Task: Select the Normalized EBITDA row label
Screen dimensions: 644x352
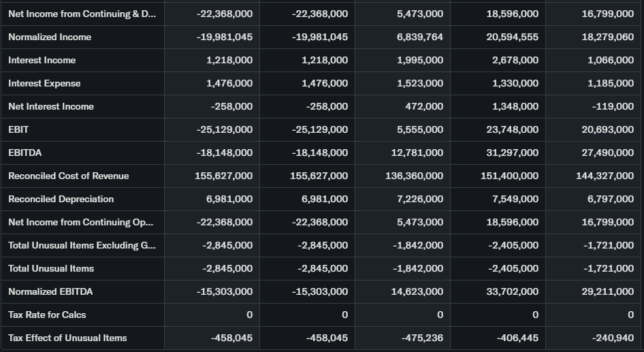Action: pos(50,291)
